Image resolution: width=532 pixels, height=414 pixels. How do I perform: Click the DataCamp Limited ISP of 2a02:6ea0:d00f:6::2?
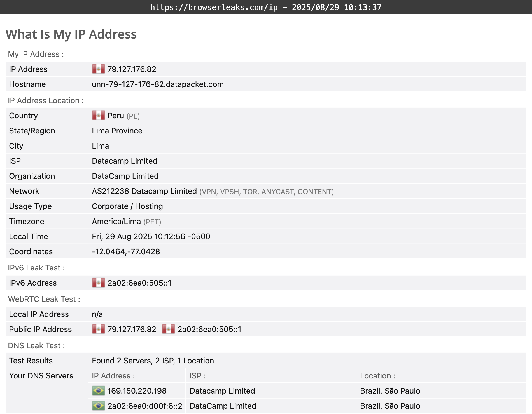pyautogui.click(x=223, y=406)
